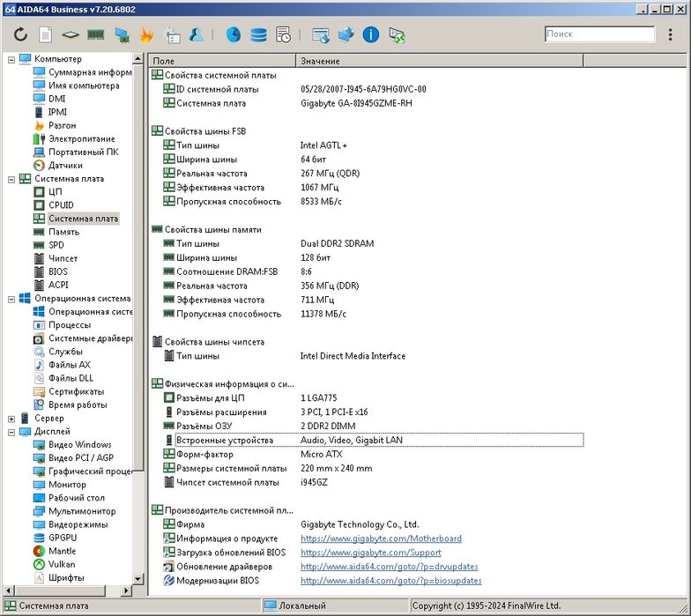
Task: Open the blue database stack icon
Action: coord(258,34)
